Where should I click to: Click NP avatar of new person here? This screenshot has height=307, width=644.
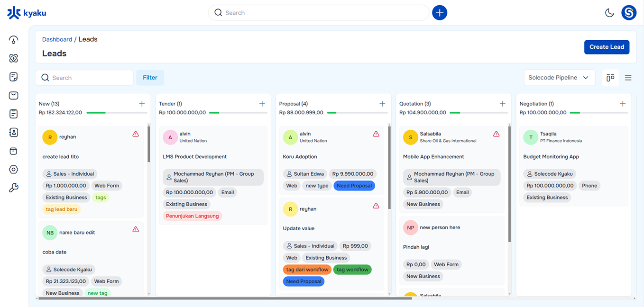(411, 228)
